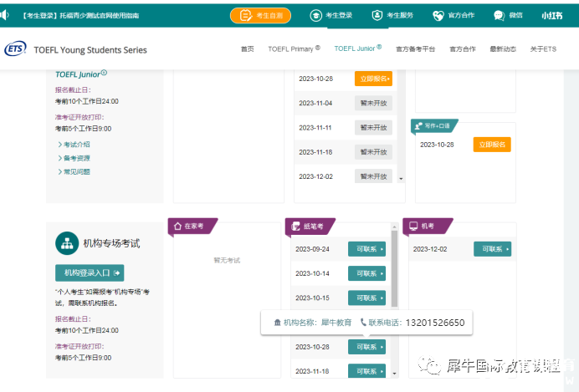Open the 机构登录入口 button
This screenshot has height=392, width=579.
click(x=90, y=272)
